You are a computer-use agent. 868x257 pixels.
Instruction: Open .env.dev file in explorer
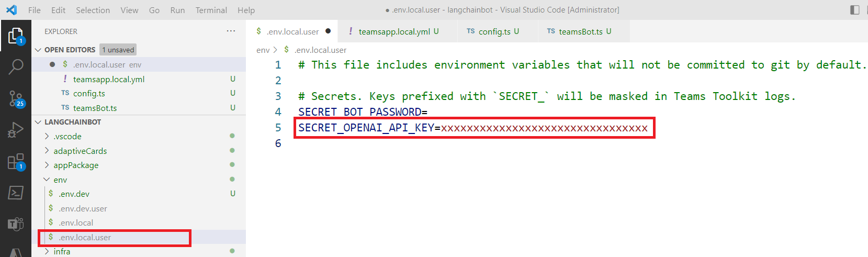[74, 194]
